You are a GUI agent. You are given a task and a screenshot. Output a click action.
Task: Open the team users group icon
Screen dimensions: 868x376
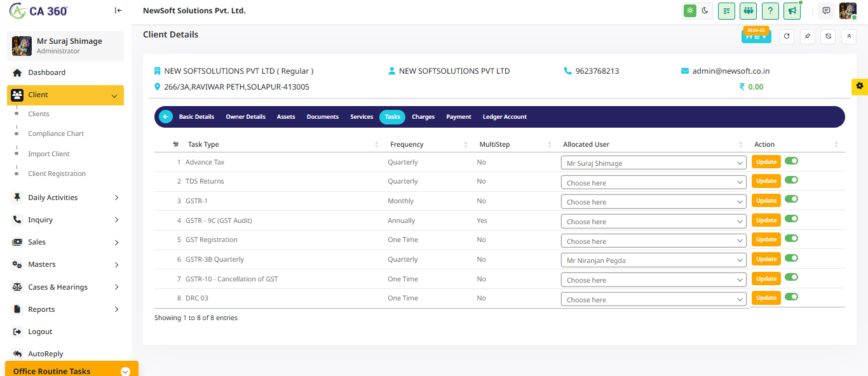coord(749,11)
